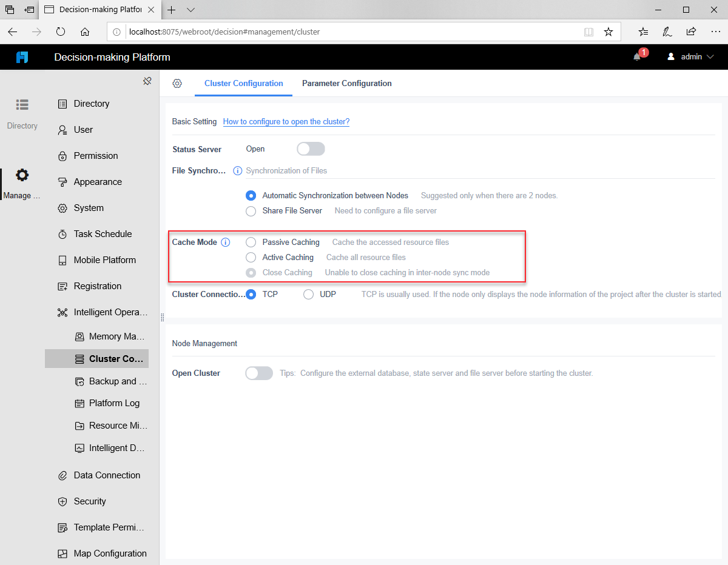Image resolution: width=728 pixels, height=565 pixels.
Task: Click the Appearance settings icon
Action: pos(61,182)
